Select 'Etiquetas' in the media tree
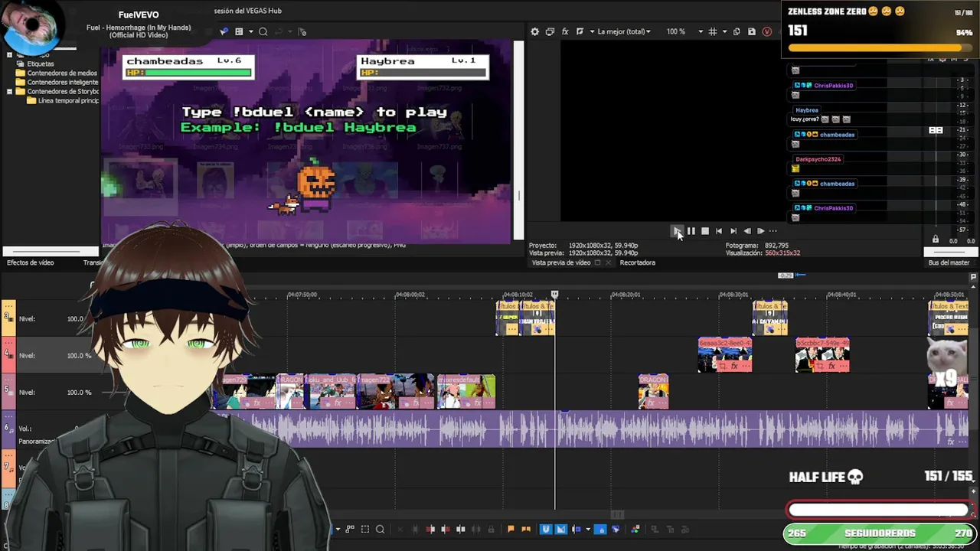Screen dimensions: 980x551 point(41,64)
